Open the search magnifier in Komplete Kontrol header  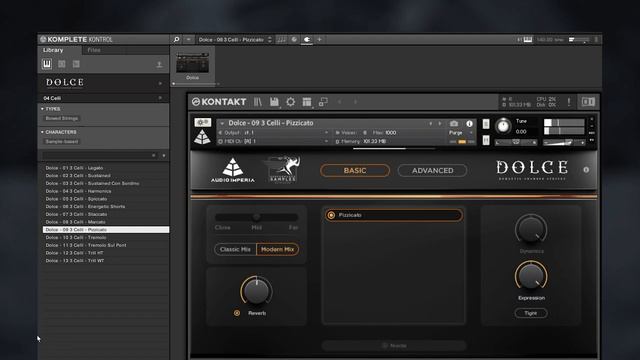(176, 40)
